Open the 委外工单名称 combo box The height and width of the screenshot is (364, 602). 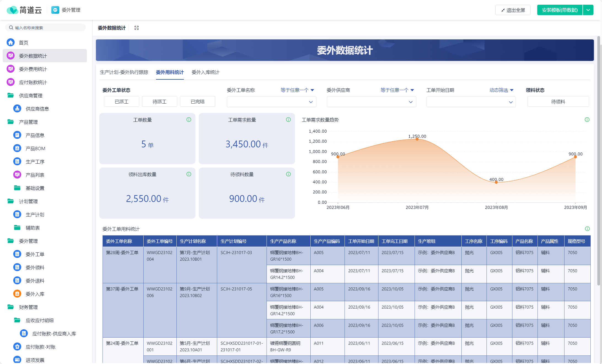tap(271, 102)
